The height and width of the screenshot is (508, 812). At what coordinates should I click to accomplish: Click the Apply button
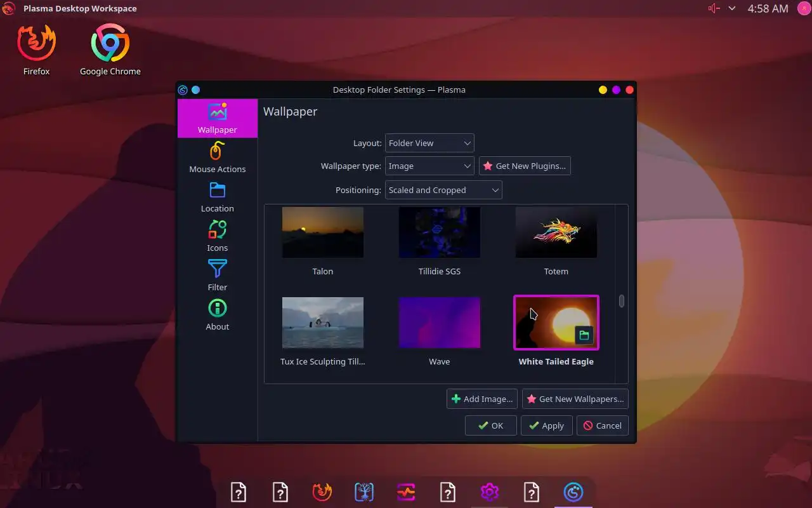click(x=547, y=425)
